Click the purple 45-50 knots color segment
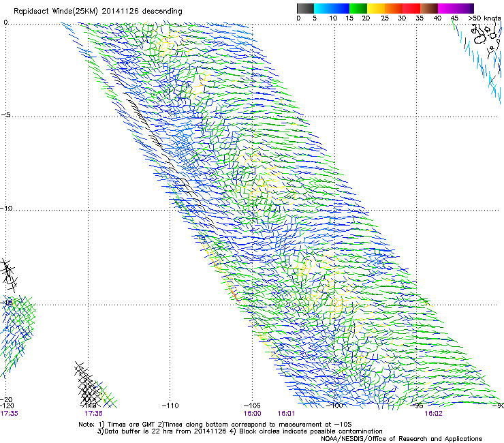The image size is (504, 443). (464, 8)
